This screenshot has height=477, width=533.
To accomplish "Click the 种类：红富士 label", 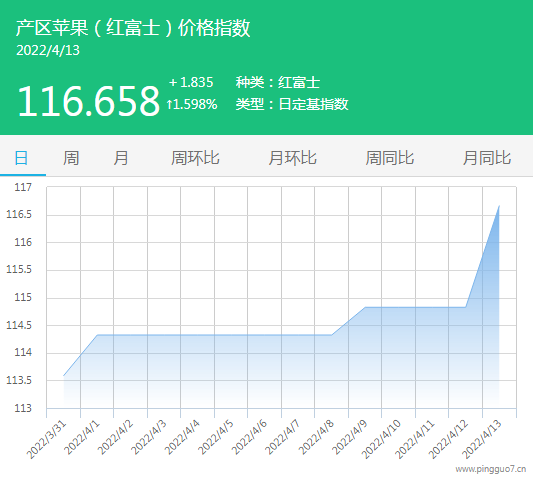I will tap(278, 82).
